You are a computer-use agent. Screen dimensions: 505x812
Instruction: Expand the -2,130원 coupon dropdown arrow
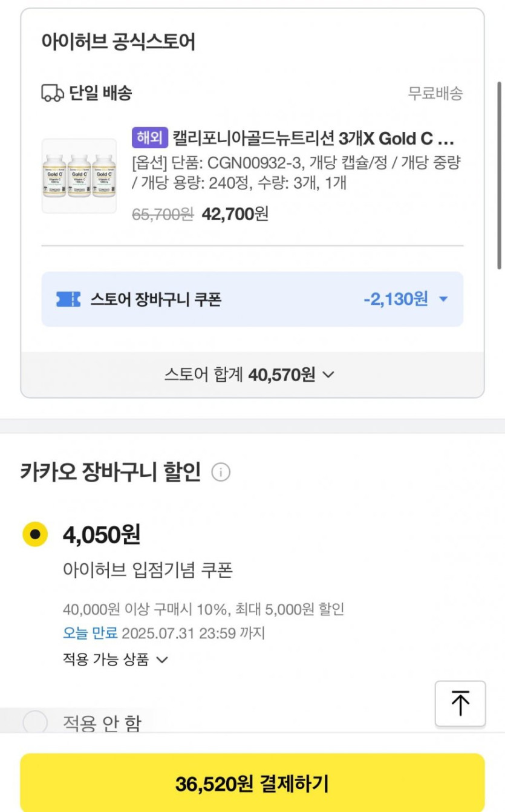tap(443, 299)
